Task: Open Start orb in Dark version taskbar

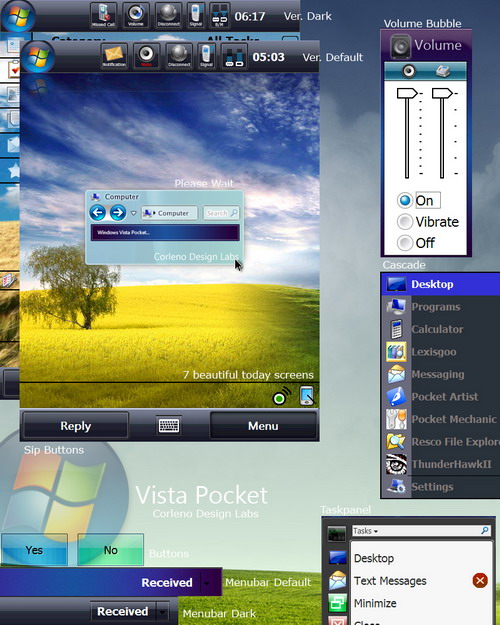Action: point(18,17)
